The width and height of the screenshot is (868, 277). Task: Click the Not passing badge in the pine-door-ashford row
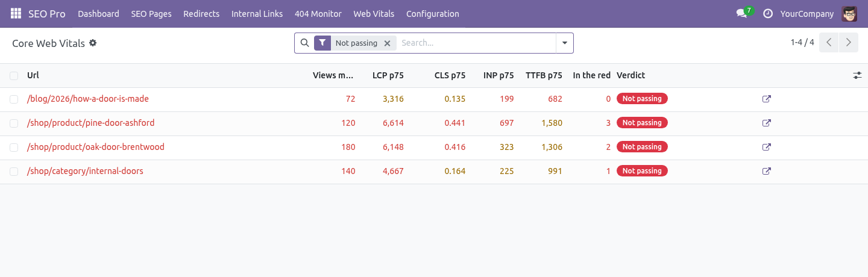[642, 123]
